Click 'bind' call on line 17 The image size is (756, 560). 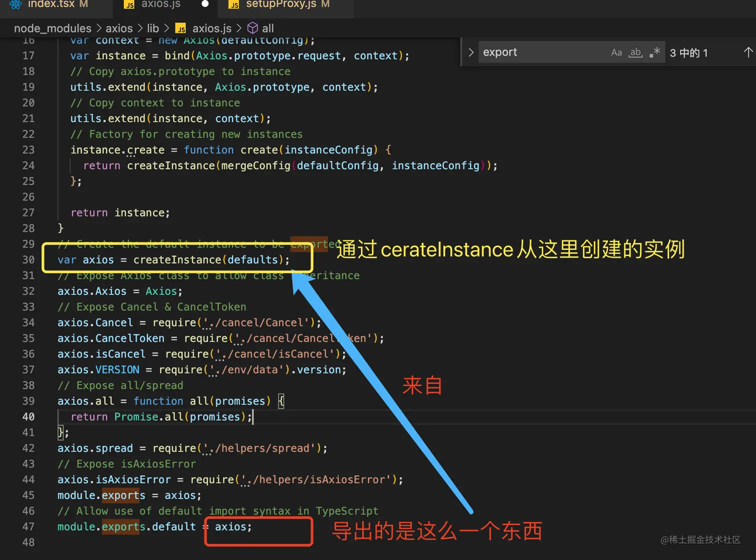(177, 55)
